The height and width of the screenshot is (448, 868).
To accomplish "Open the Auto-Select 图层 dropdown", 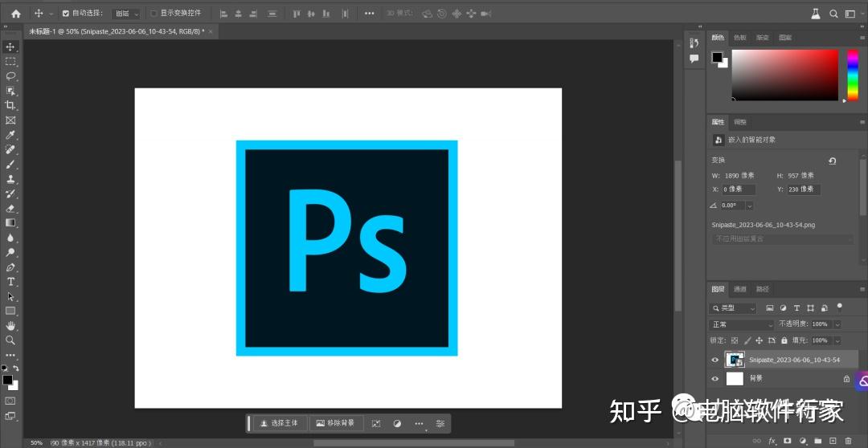I will point(127,14).
